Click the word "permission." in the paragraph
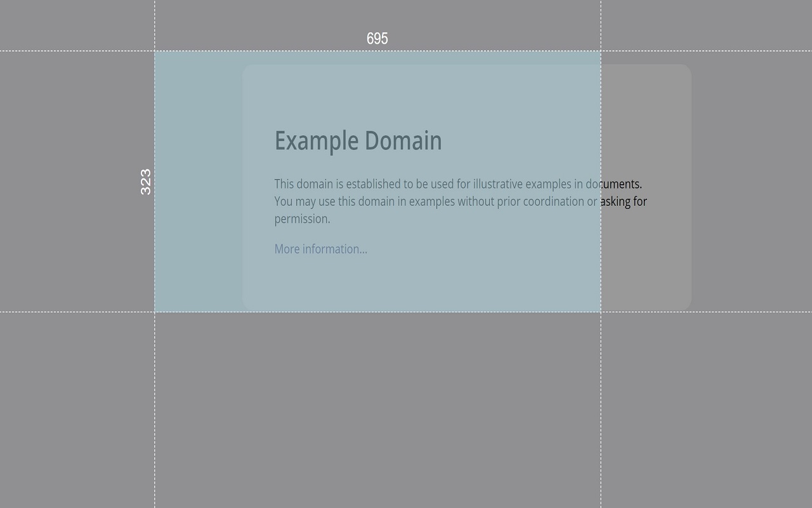812x508 pixels. click(x=303, y=219)
